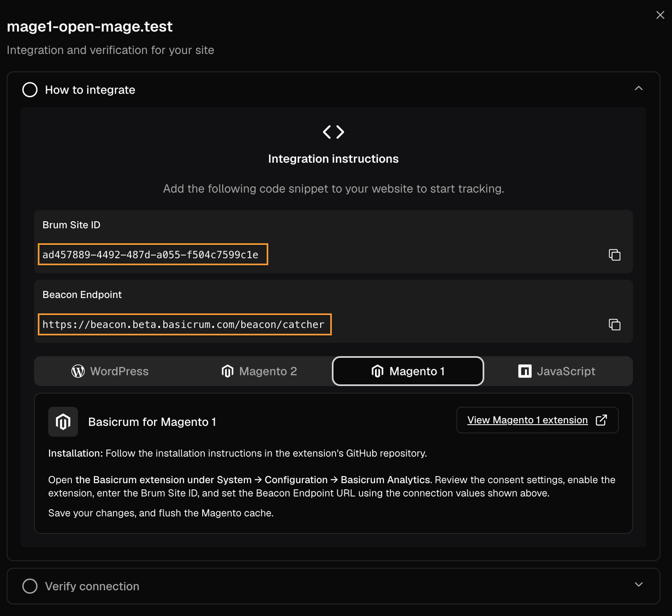Switch to the Magento 2 tab
672x616 pixels.
coord(259,371)
